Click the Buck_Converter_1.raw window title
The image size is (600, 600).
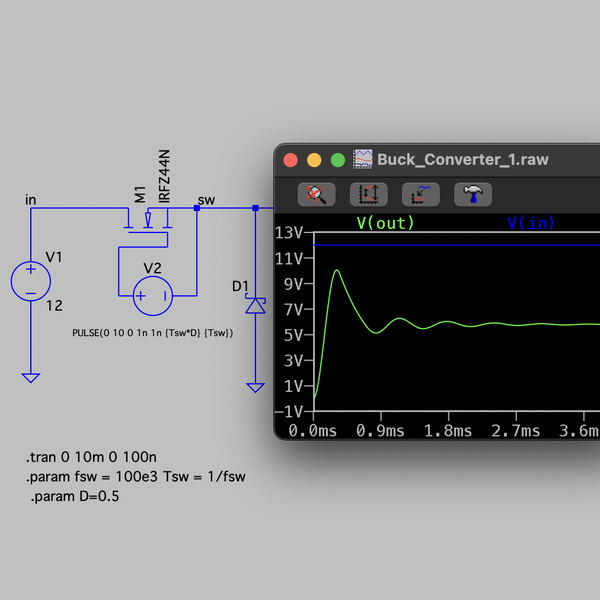click(463, 160)
